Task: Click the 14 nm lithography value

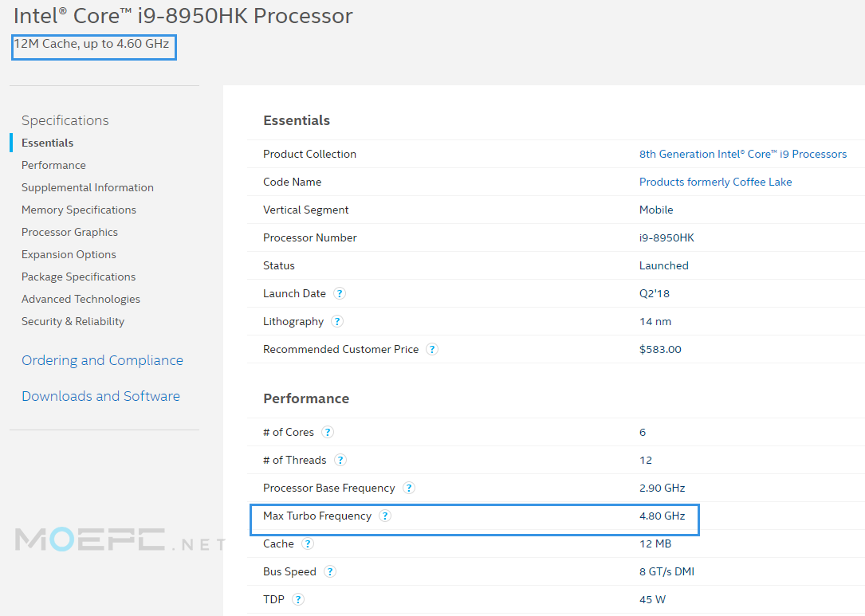Action: (655, 321)
